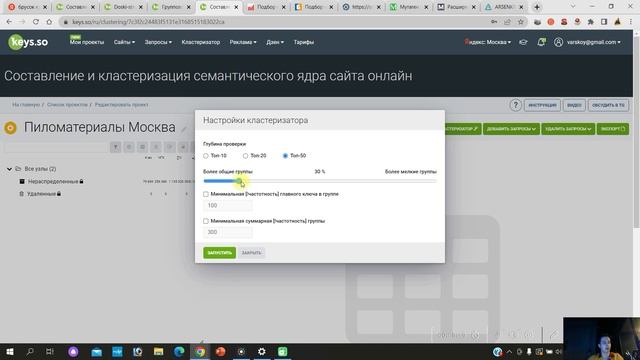Image resolution: width=640 pixels, height=360 pixels.
Task: Click the Закрыть button in the dialog
Action: 251,253
